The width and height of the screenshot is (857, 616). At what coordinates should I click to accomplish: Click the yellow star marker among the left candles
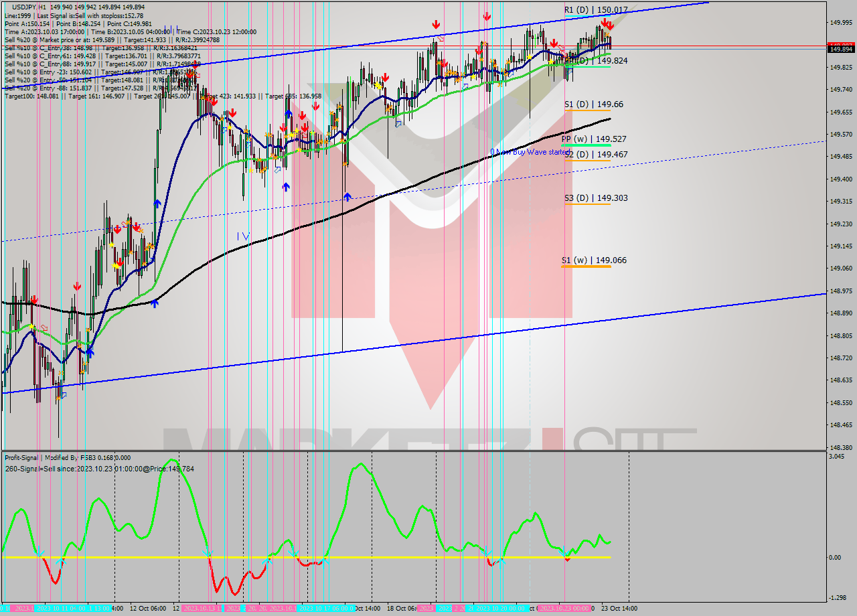(31, 326)
